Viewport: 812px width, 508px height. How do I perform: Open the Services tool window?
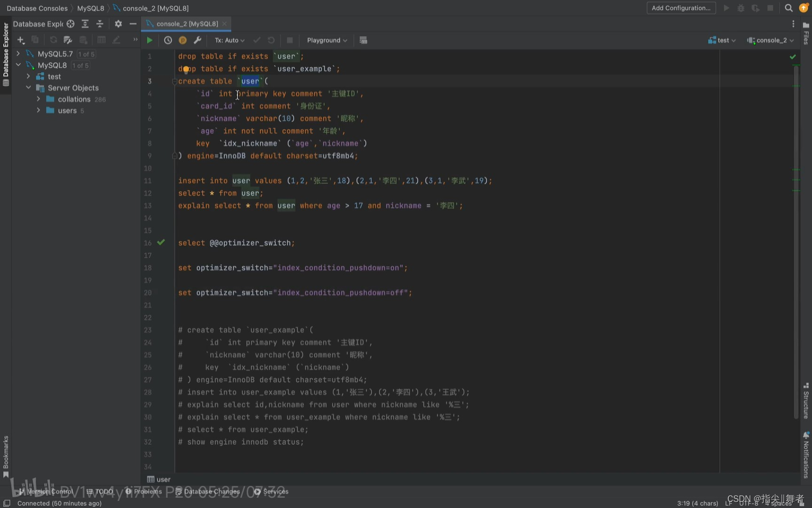point(272,492)
